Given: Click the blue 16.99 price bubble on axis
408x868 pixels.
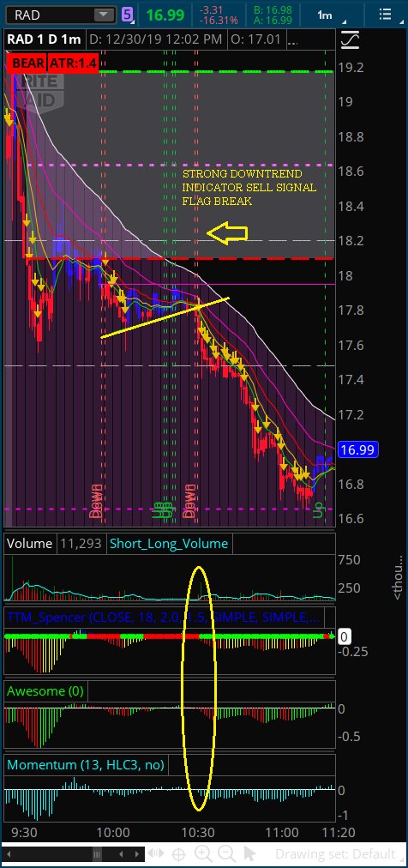Looking at the screenshot, I should (x=358, y=449).
